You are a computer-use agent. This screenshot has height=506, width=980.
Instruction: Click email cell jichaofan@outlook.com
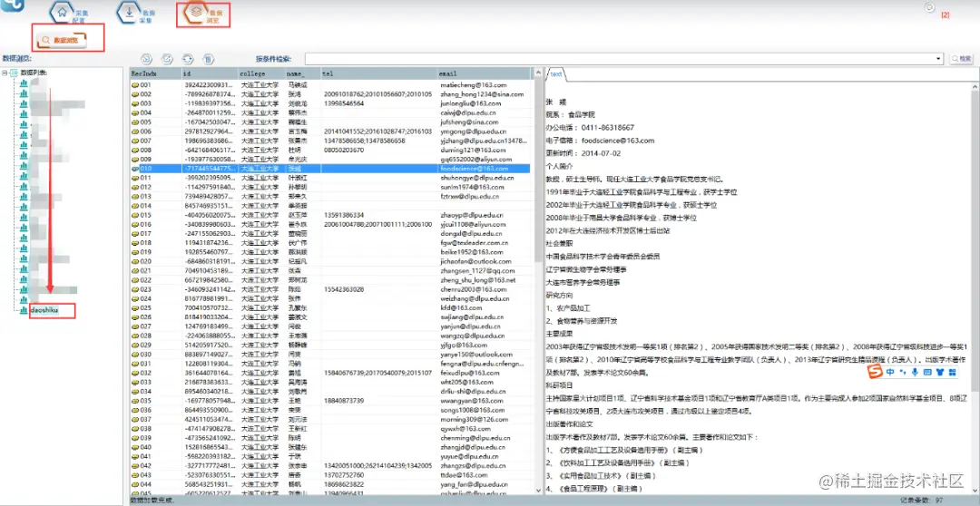(x=476, y=261)
